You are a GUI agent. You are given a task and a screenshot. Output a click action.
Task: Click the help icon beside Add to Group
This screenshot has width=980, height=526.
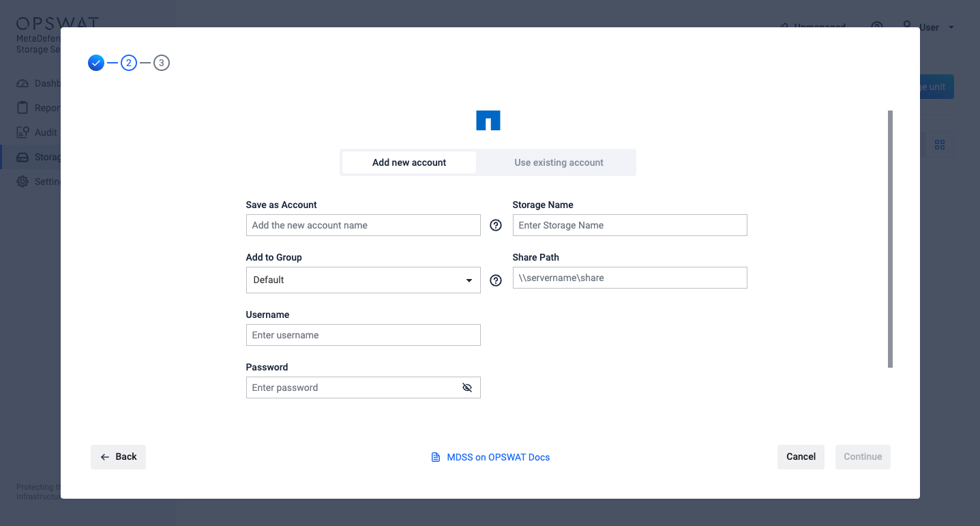tap(496, 280)
